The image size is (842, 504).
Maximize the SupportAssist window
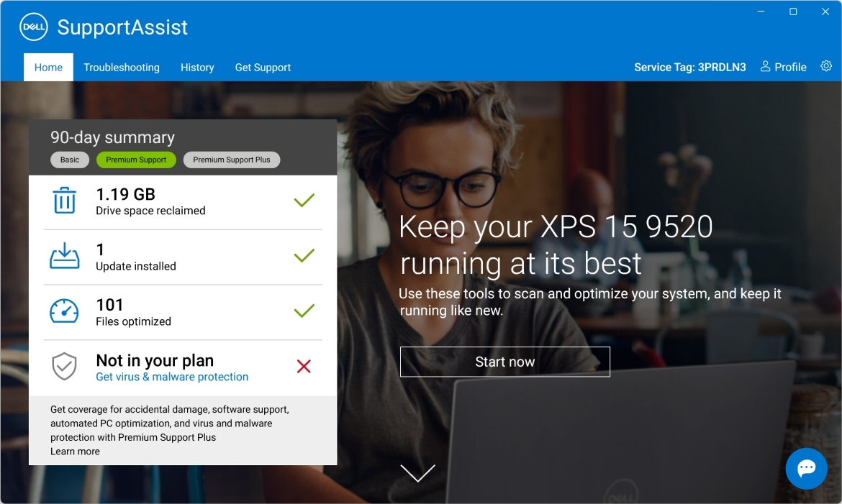click(x=793, y=12)
